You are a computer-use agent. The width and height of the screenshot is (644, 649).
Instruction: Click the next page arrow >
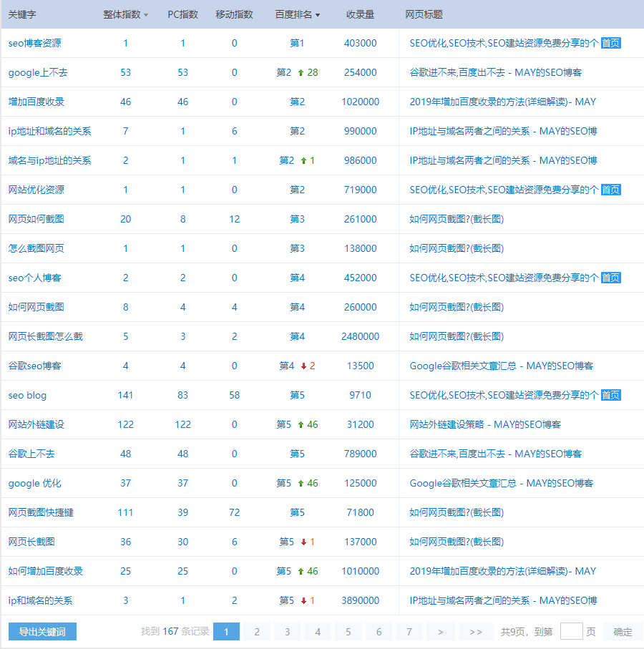click(439, 631)
